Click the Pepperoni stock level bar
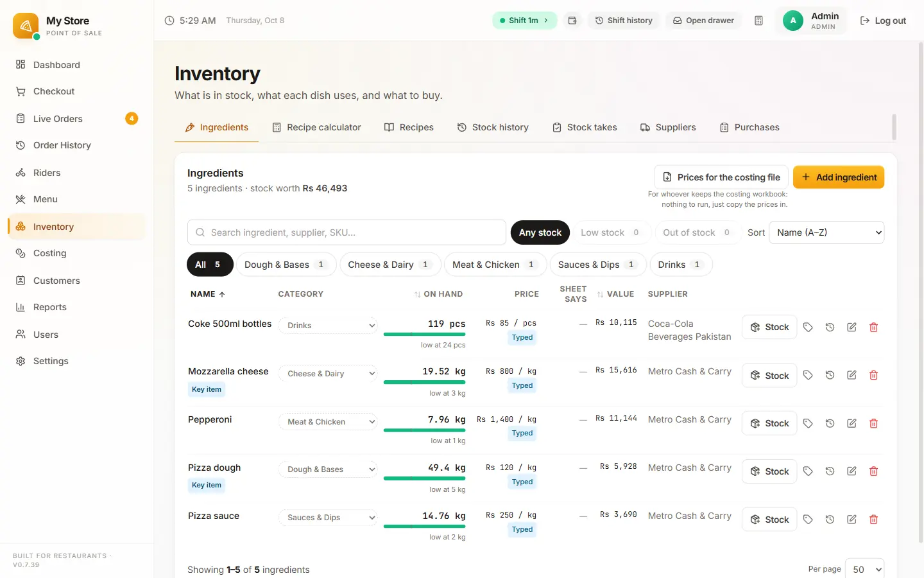The image size is (924, 578). coord(424,430)
